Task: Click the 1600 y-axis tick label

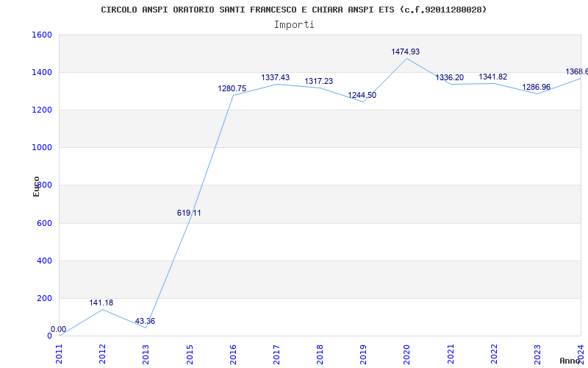Action: click(x=42, y=35)
